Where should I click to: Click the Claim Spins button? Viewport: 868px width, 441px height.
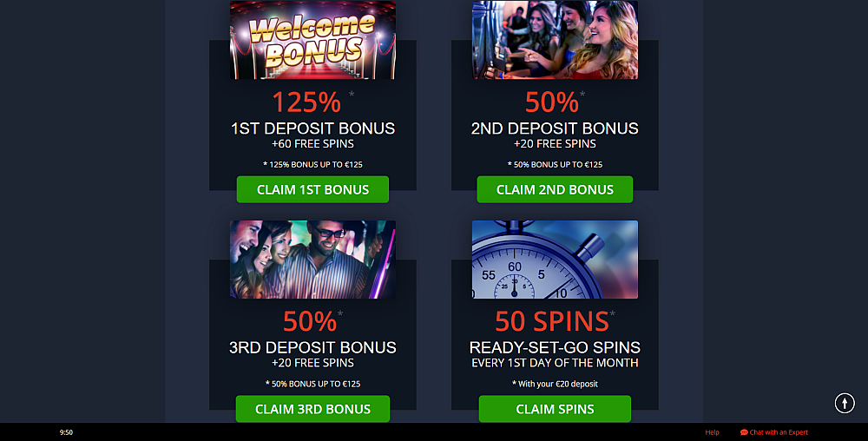point(555,409)
